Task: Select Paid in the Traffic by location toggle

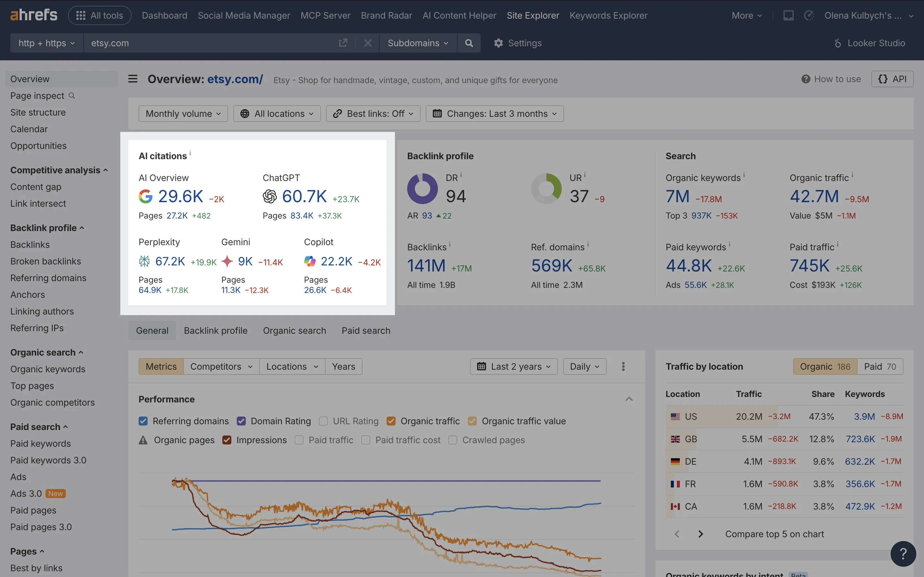Action: (880, 366)
